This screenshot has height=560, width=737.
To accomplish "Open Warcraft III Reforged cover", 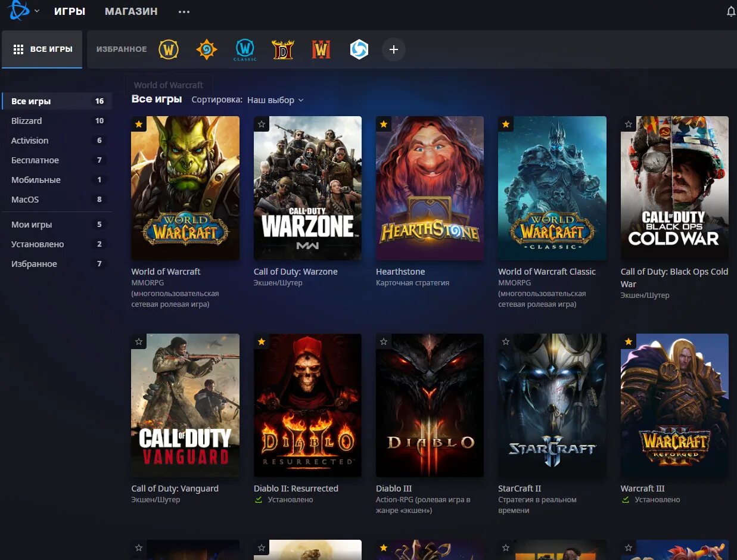I will 674,405.
